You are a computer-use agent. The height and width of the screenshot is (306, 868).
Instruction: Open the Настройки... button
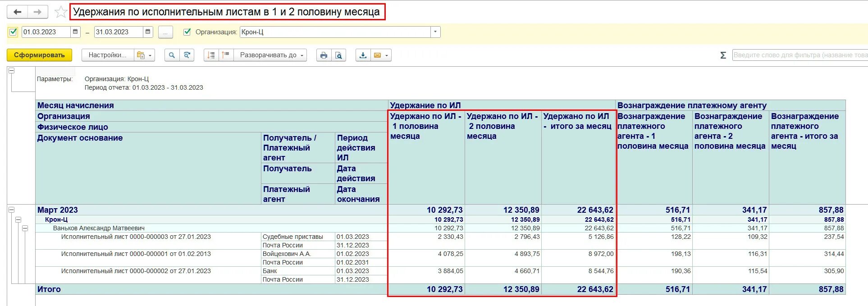[x=108, y=55]
